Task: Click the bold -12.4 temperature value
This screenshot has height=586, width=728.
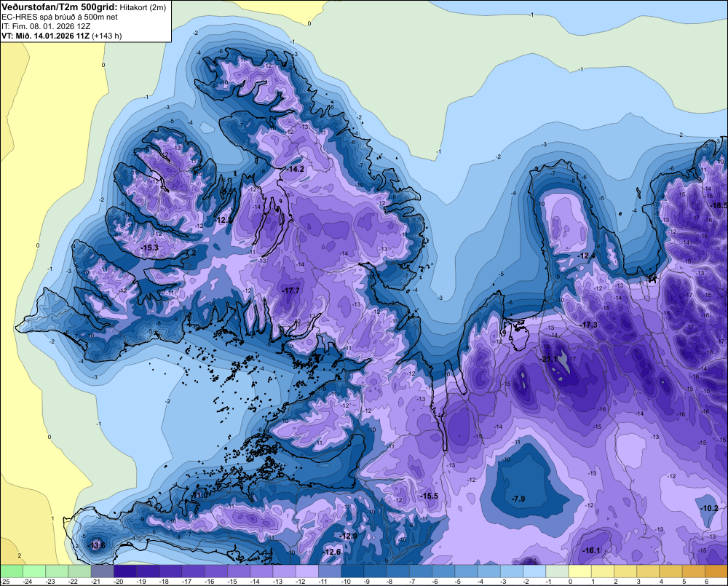Action: pyautogui.click(x=586, y=256)
